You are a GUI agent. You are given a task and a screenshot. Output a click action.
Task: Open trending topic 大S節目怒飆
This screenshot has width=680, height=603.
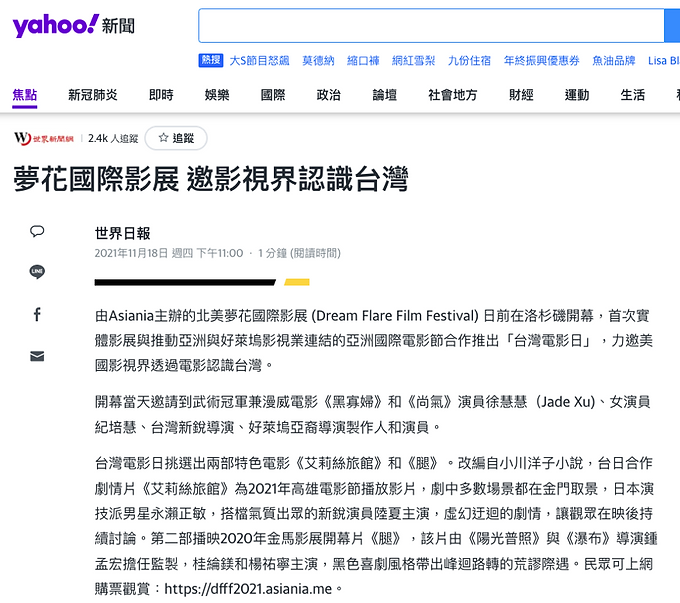point(259,60)
